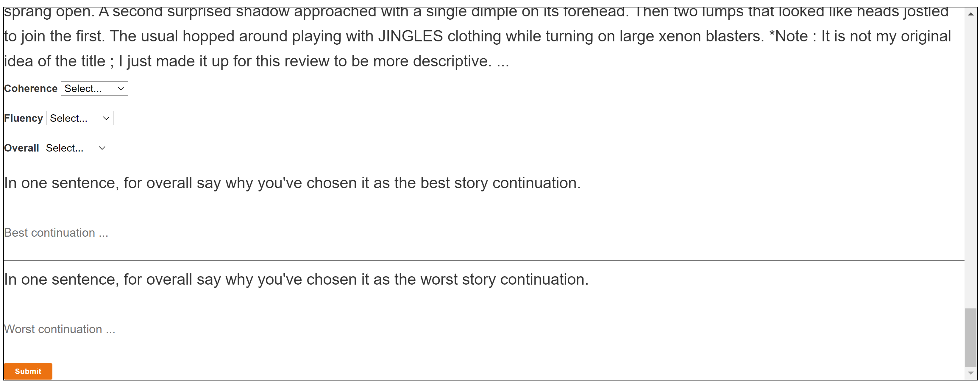Click the worst story continuation question text
The image size is (980, 390).
tap(296, 280)
